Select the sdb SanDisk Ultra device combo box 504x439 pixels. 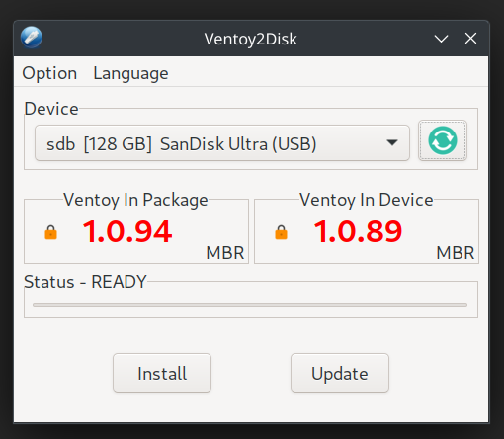coord(222,143)
